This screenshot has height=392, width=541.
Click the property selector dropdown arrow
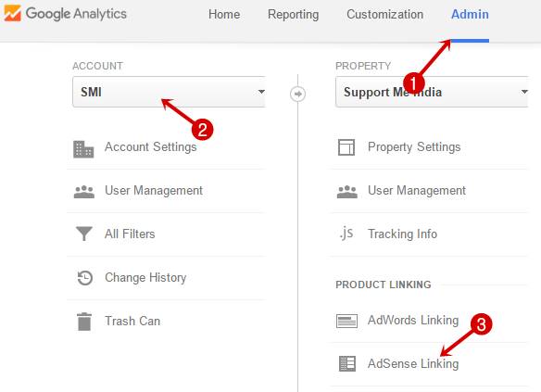(x=524, y=92)
